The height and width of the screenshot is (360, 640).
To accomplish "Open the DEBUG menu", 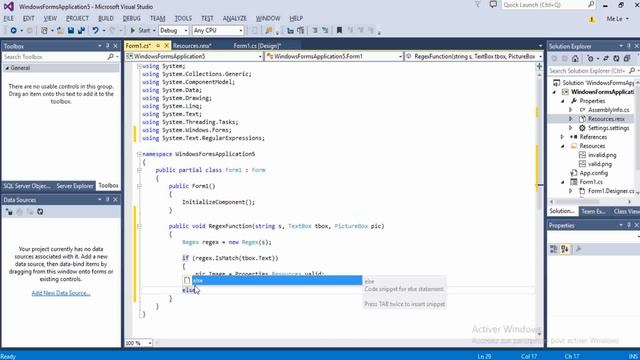I will [131, 18].
